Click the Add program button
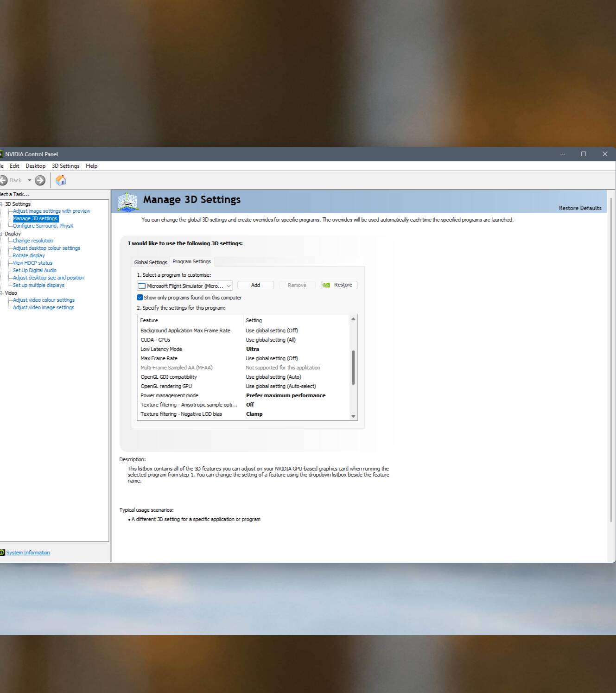The height and width of the screenshot is (693, 616). pyautogui.click(x=255, y=285)
